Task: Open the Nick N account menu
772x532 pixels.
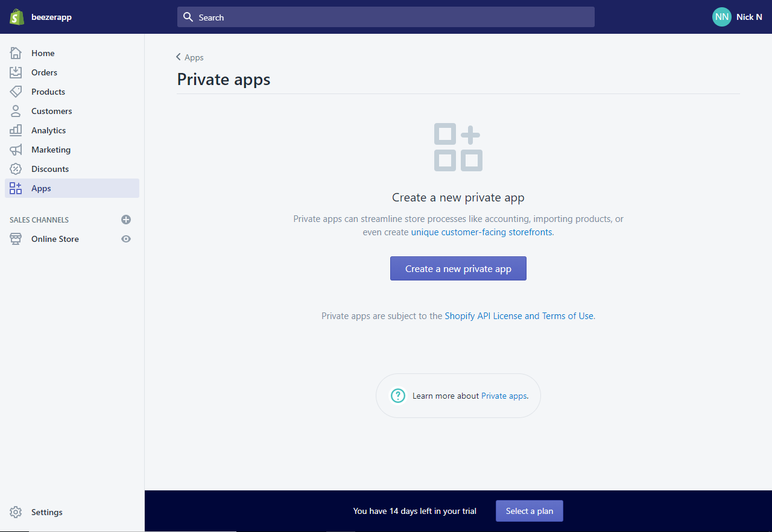Action: pos(737,17)
